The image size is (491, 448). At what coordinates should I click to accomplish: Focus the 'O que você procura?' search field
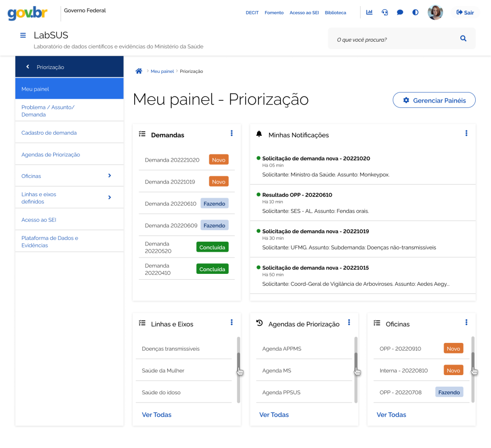click(x=393, y=39)
